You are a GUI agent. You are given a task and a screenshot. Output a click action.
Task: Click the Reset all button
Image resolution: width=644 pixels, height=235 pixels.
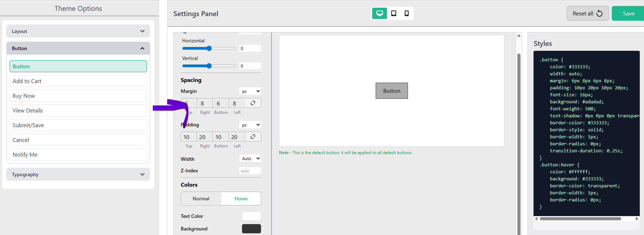click(x=588, y=13)
